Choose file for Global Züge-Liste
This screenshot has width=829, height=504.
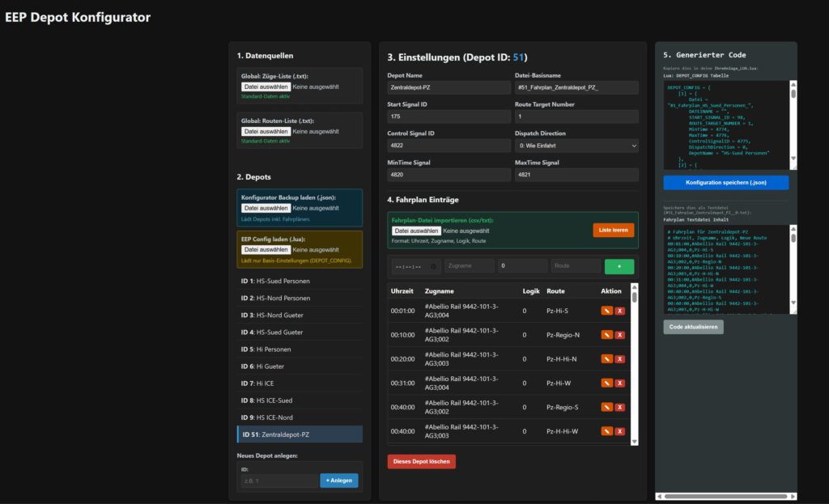[x=266, y=87]
